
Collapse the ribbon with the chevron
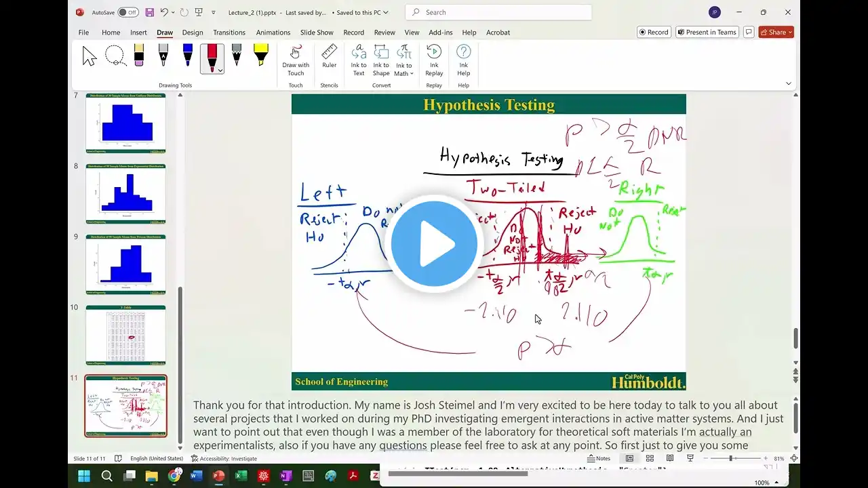788,83
